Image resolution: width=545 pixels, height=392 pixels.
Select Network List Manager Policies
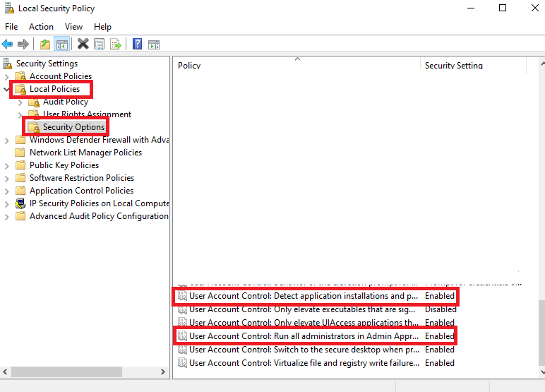(86, 153)
